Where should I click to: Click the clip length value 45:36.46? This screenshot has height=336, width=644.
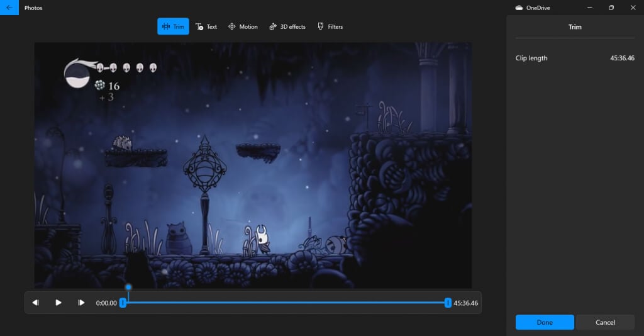pos(622,59)
